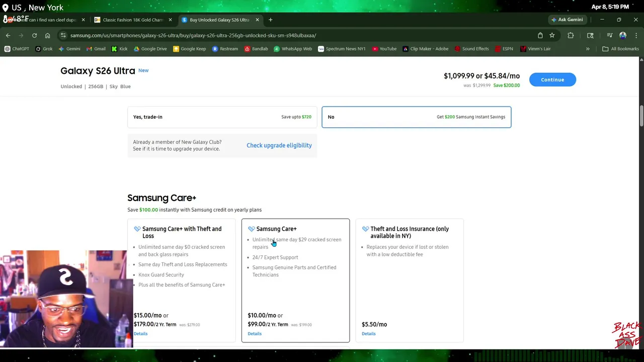This screenshot has height=362, width=644.
Task: Open Details for $5.50/mo insurance
Action: coord(369,333)
